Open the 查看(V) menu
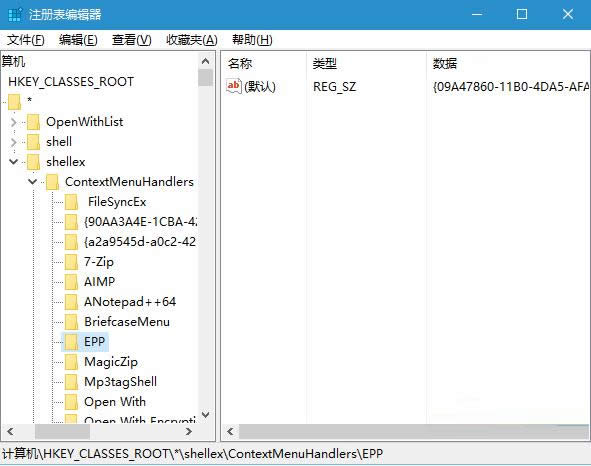Screen dimensions: 591x466 click(132, 40)
